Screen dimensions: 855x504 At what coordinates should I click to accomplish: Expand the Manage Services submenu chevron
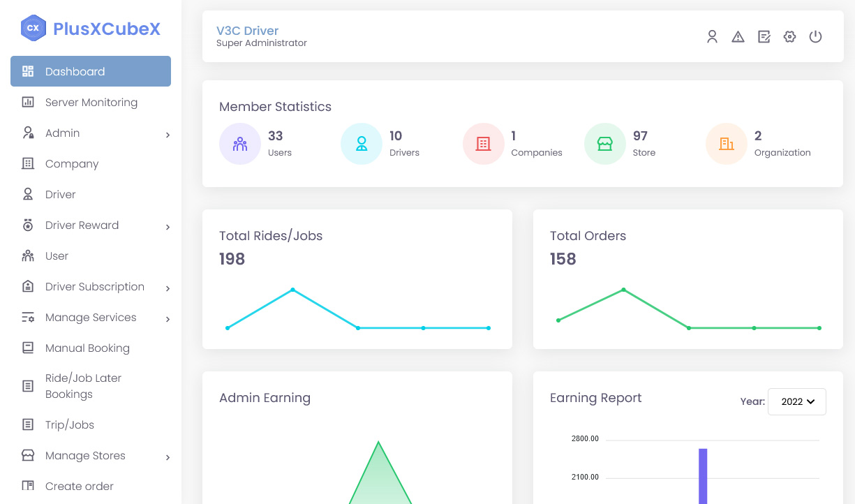coord(168,319)
